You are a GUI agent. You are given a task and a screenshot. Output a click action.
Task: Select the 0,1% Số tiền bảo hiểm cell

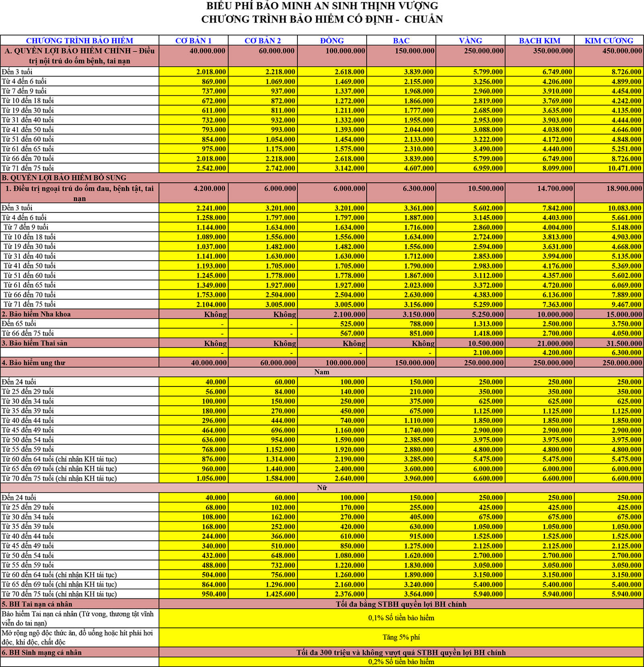(x=401, y=618)
